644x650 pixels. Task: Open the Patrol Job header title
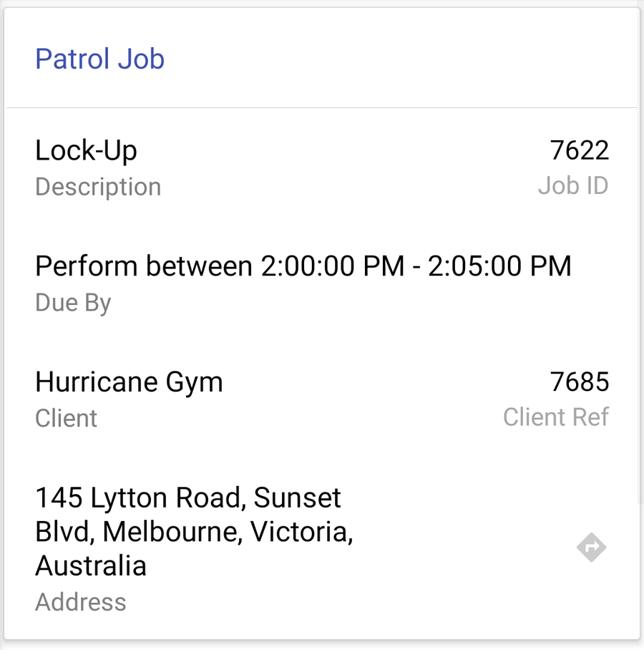[x=100, y=59]
